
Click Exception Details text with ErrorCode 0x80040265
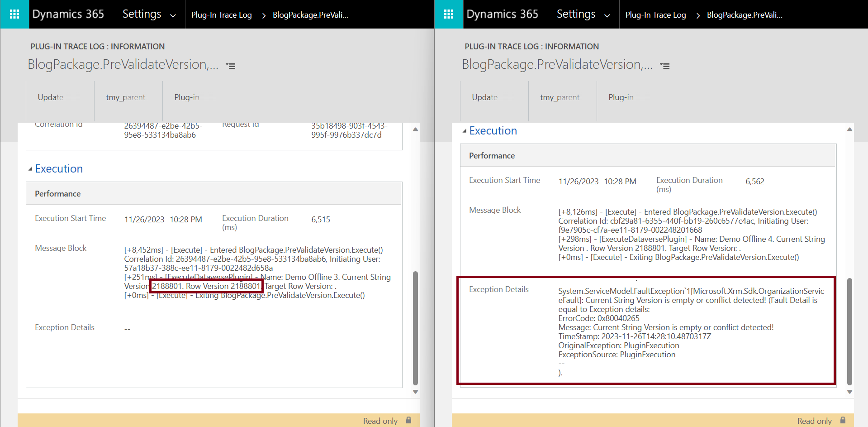pyautogui.click(x=692, y=332)
